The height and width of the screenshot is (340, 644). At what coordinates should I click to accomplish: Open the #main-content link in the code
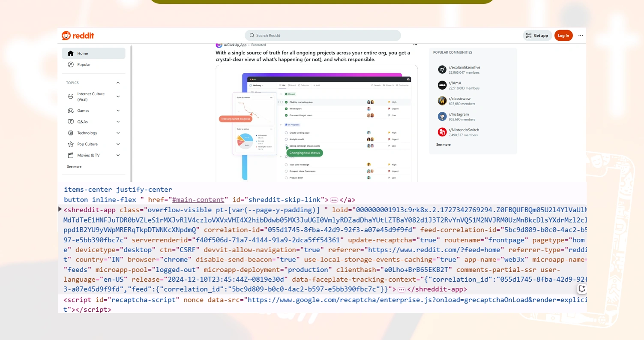coord(198,200)
